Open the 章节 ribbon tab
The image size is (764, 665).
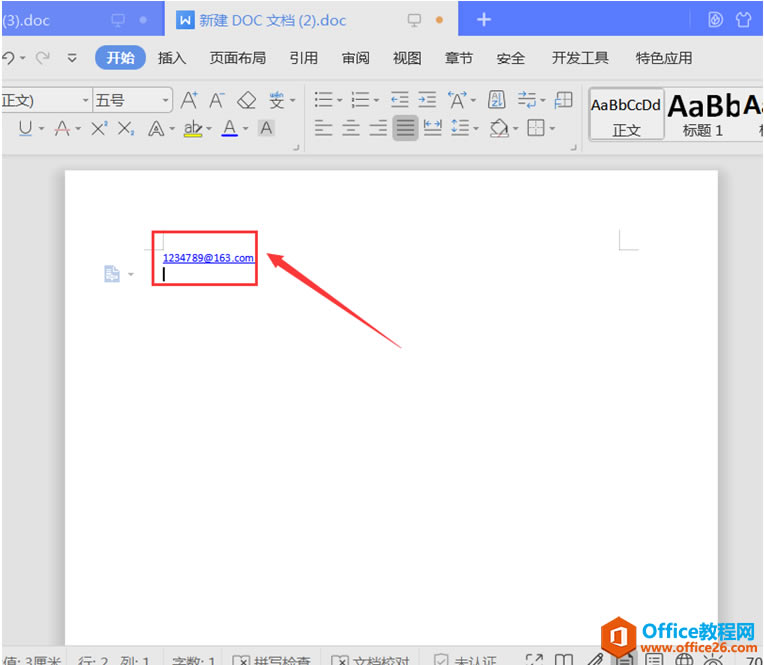tap(458, 58)
